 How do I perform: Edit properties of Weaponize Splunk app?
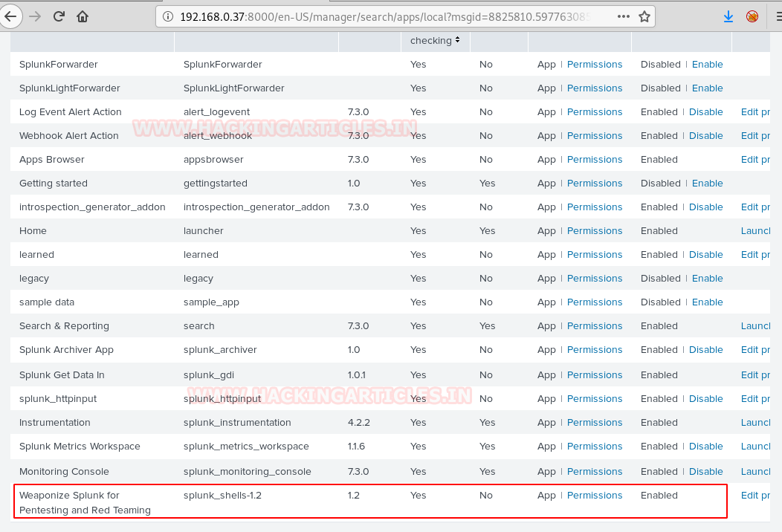coord(755,496)
